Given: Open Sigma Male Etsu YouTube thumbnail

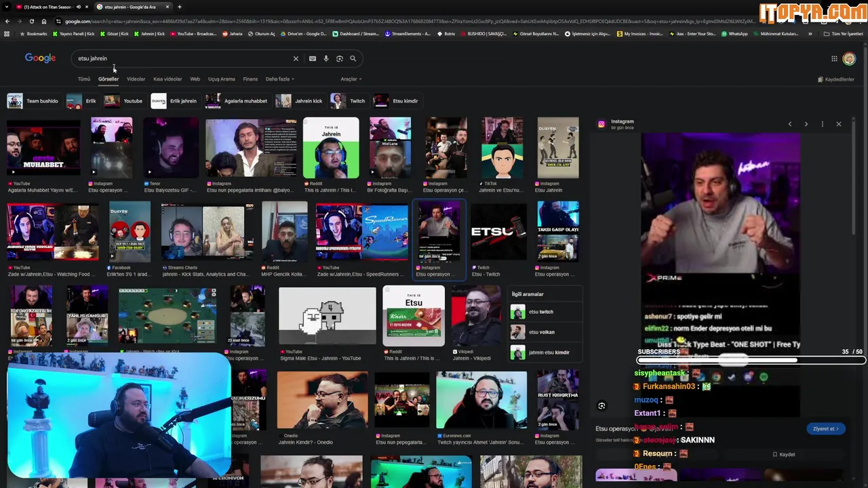Looking at the screenshot, I should (x=327, y=316).
